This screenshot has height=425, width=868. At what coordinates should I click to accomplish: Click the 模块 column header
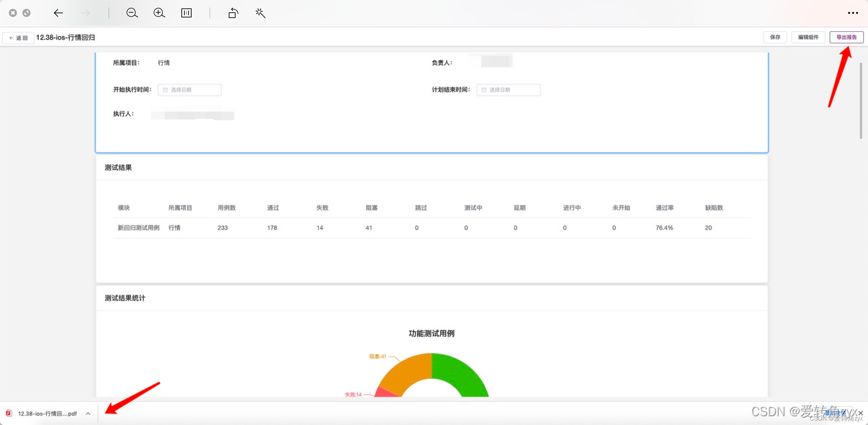click(x=124, y=208)
